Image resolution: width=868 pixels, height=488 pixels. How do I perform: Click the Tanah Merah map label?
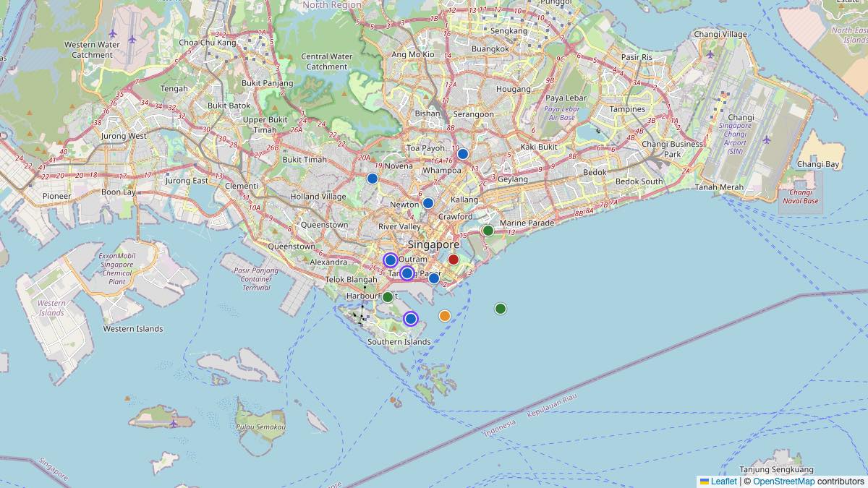coord(720,187)
